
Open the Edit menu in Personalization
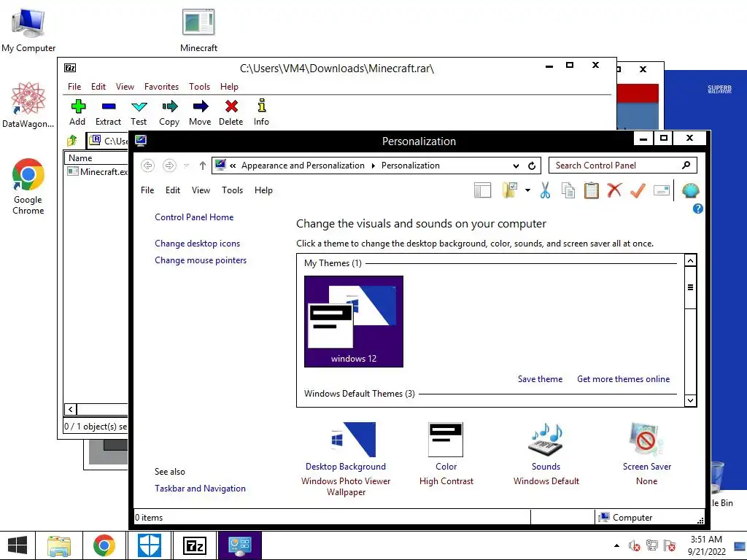pyautogui.click(x=172, y=190)
